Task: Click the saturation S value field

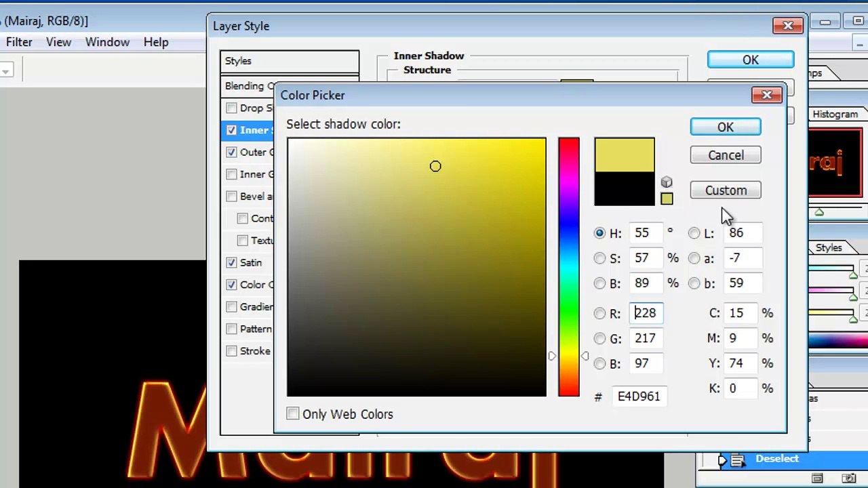Action: point(646,258)
